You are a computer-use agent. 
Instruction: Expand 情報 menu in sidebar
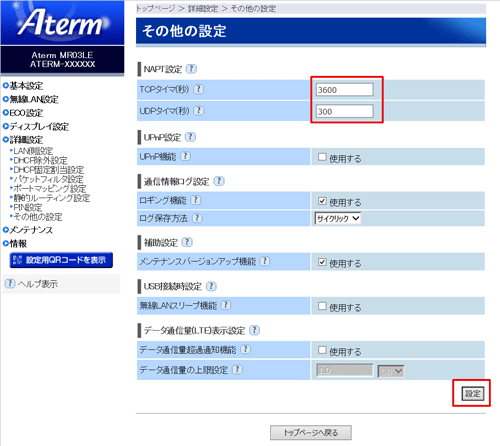pyautogui.click(x=15, y=244)
